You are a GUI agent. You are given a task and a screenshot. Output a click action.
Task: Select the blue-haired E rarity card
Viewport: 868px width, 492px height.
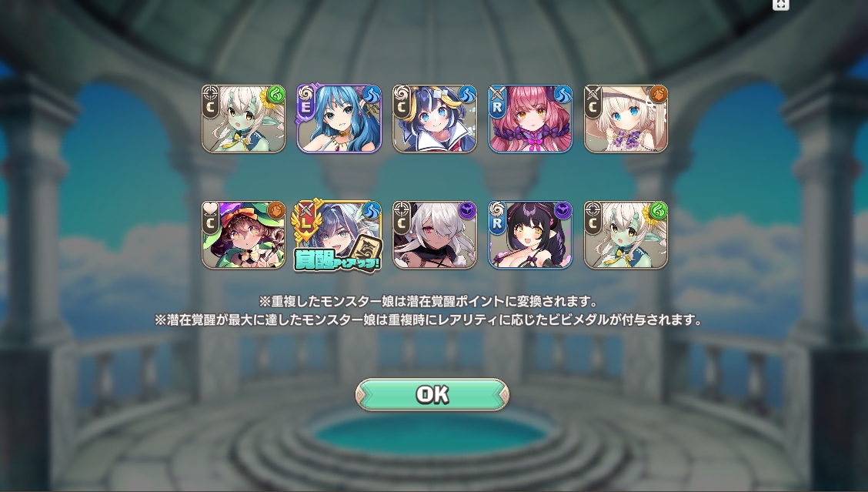click(x=339, y=119)
